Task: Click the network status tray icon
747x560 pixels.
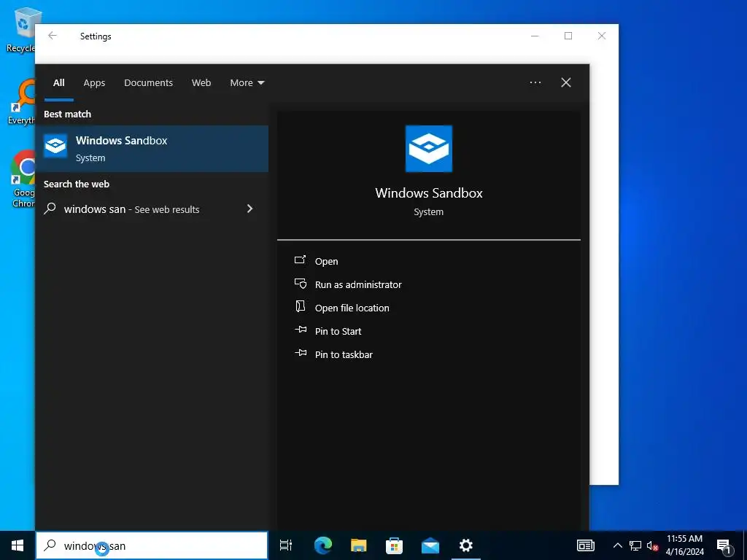Action: [635, 545]
